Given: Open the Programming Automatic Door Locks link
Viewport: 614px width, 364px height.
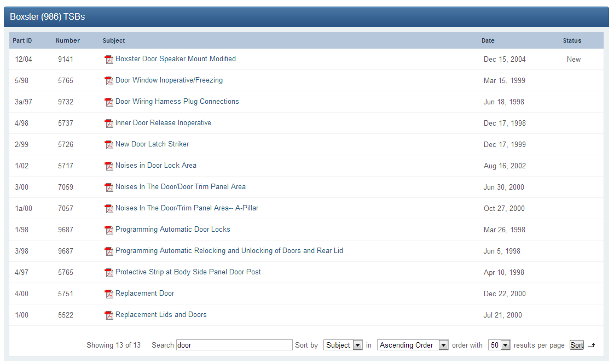Looking at the screenshot, I should 173,229.
